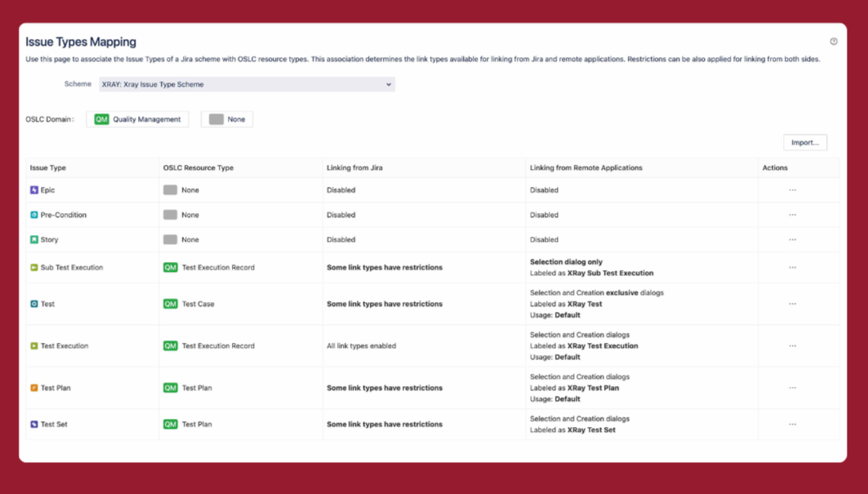Click QM badge in the Test Execution row
This screenshot has height=494, width=868.
[170, 346]
